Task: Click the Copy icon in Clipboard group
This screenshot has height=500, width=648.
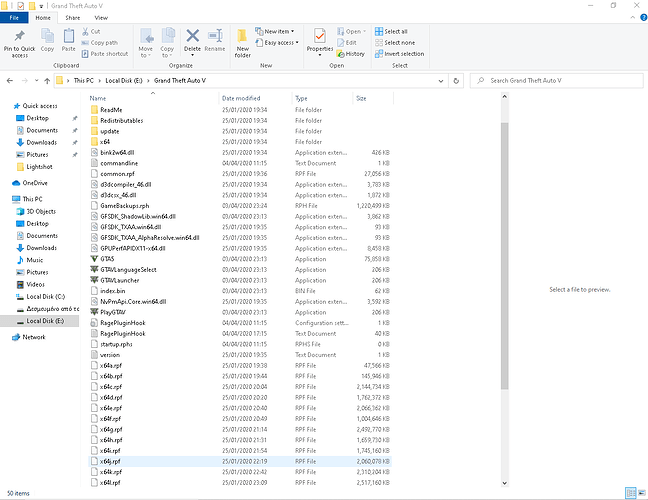Action: (x=47, y=36)
